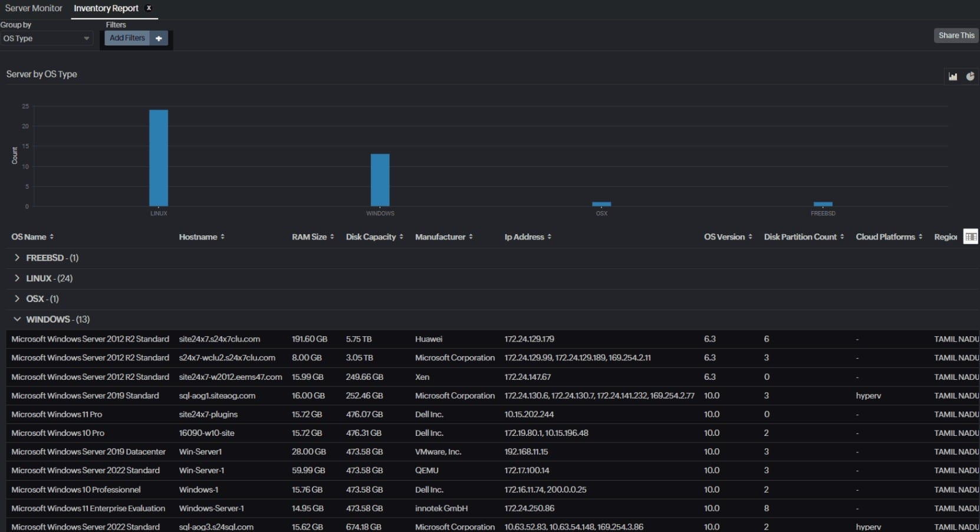Click the LINUX bar in chart

click(x=159, y=158)
